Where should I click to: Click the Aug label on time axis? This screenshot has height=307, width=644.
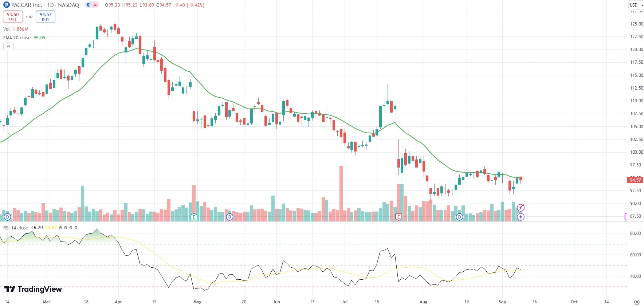coord(424,302)
